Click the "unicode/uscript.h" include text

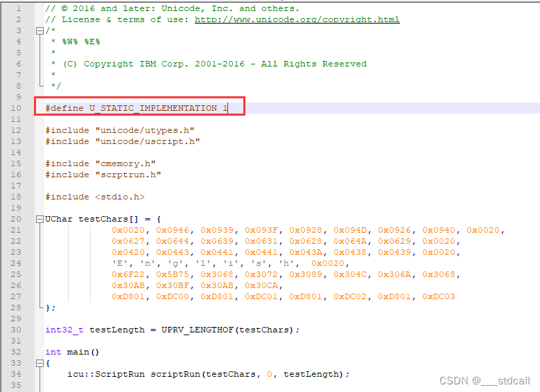coord(148,141)
